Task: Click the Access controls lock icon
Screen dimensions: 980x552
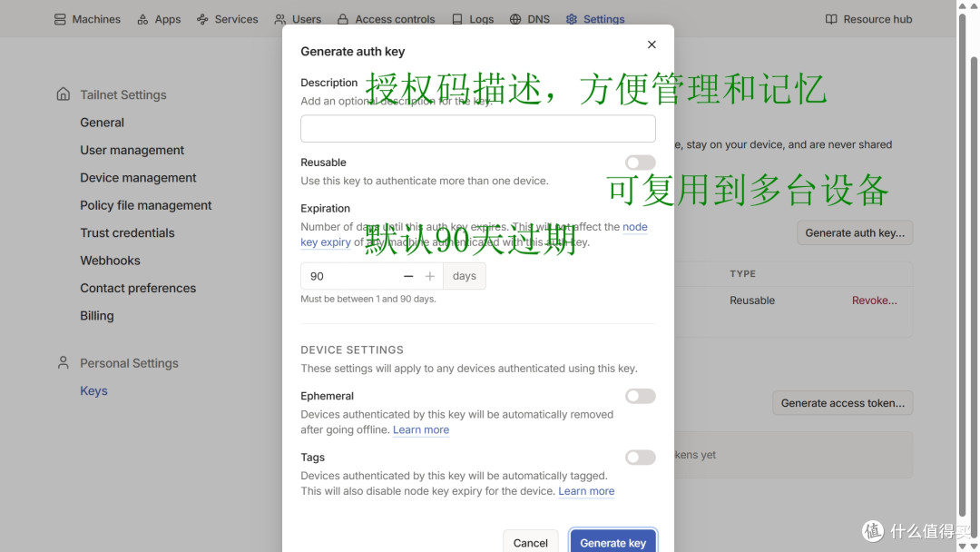Action: point(342,19)
